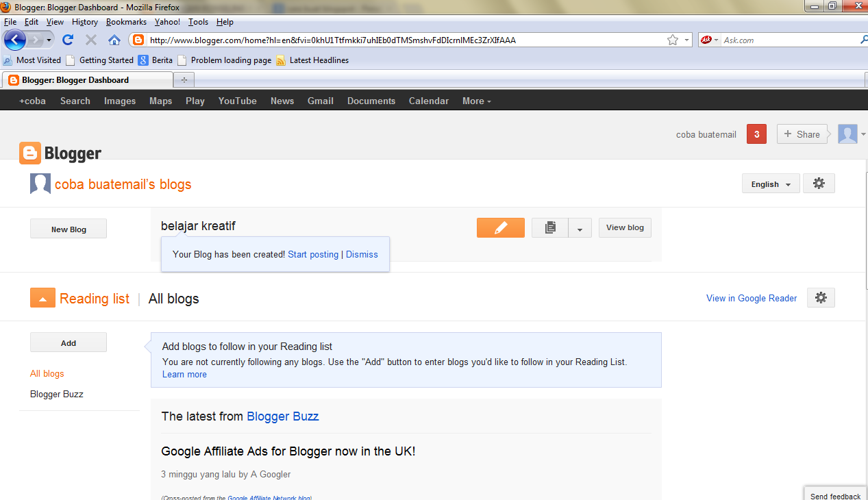868x500 pixels.
Task: Open Gmail from the Google bar
Action: coord(321,101)
